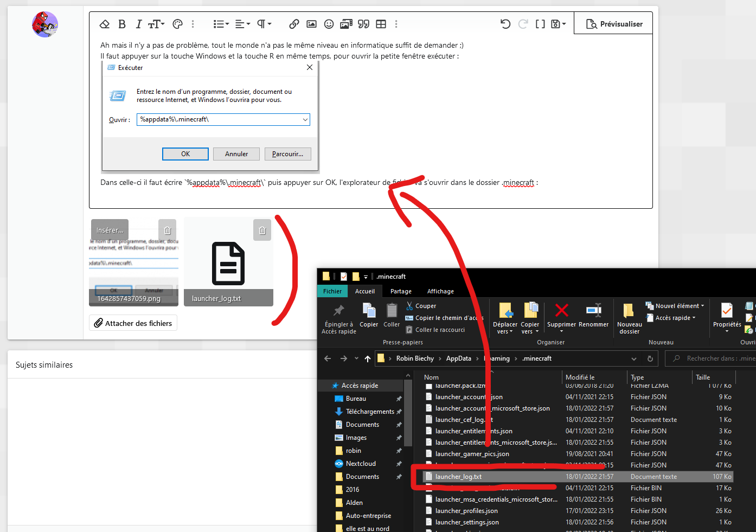Open the text size dropdown in editor

(x=156, y=24)
